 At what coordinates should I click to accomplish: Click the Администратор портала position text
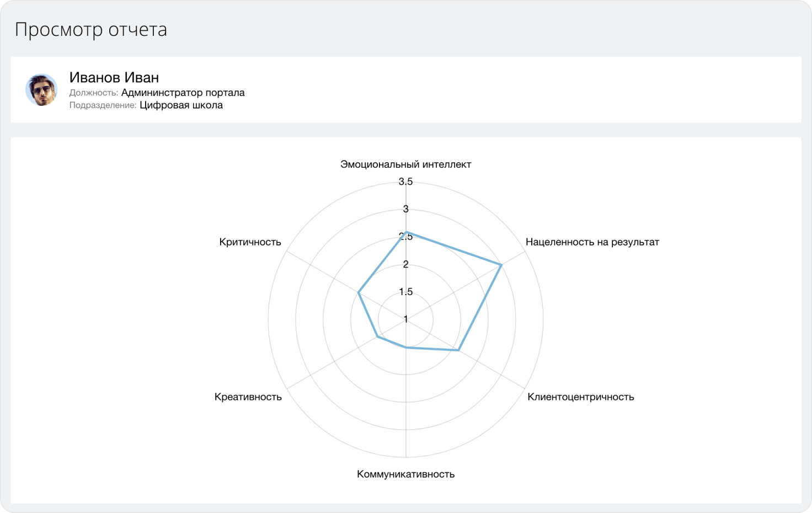coord(183,93)
